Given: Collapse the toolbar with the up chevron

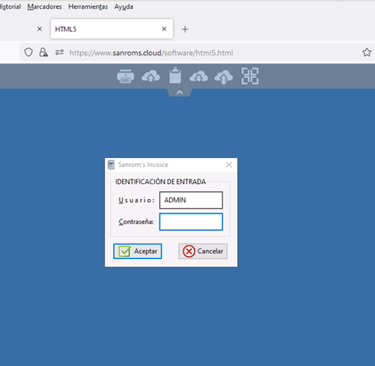Looking at the screenshot, I should click(180, 92).
